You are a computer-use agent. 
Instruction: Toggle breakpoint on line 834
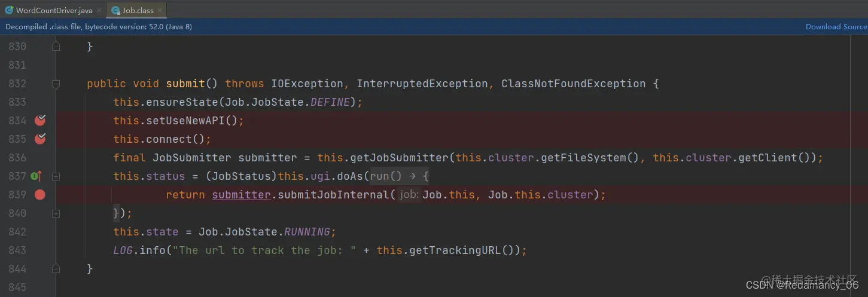click(40, 121)
